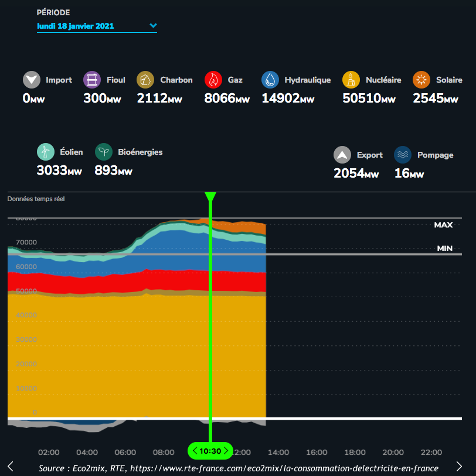Viewport: 476px width, 476px height.
Task: Click the Import energy icon
Action: click(x=32, y=80)
